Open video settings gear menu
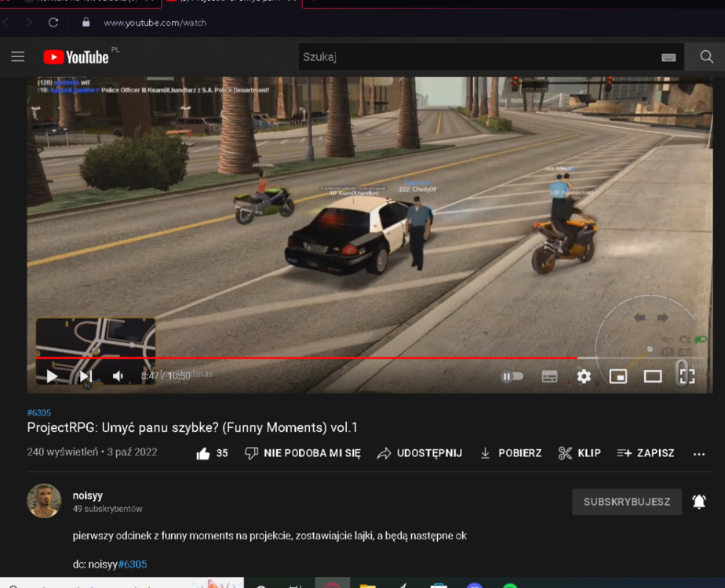Screen dimensions: 725x588 click(584, 376)
